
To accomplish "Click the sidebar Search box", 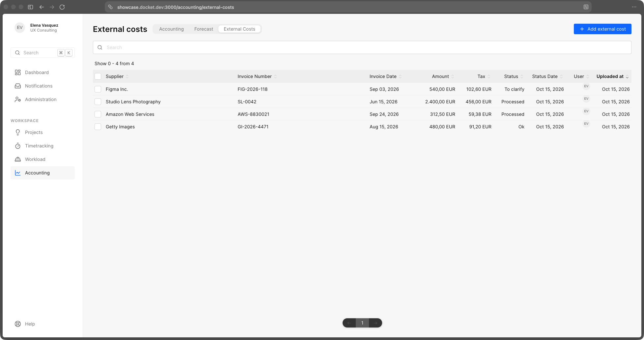I will pyautogui.click(x=42, y=53).
